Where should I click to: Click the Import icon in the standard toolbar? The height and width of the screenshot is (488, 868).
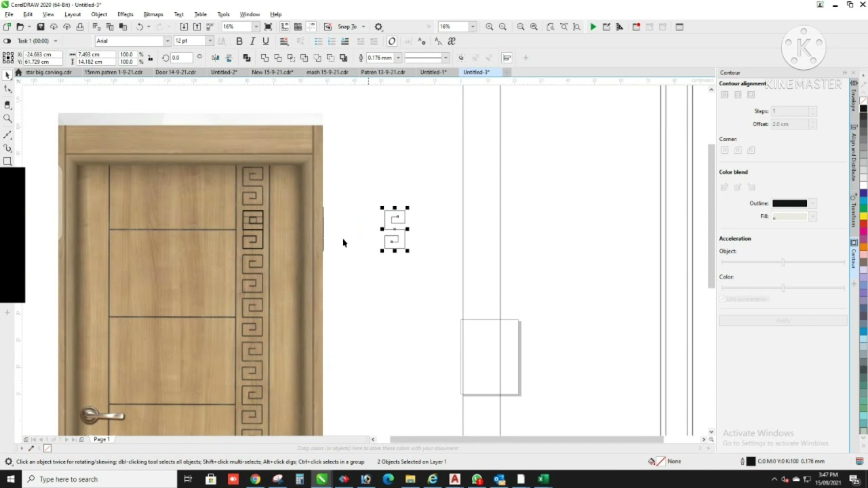pos(184,27)
